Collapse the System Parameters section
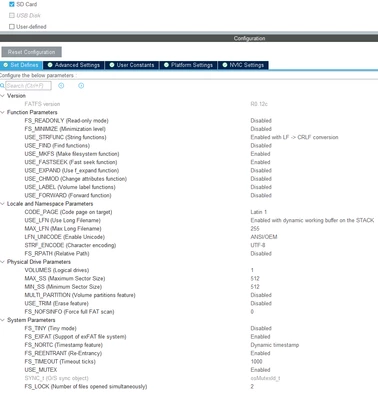378x400 pixels. point(3,320)
